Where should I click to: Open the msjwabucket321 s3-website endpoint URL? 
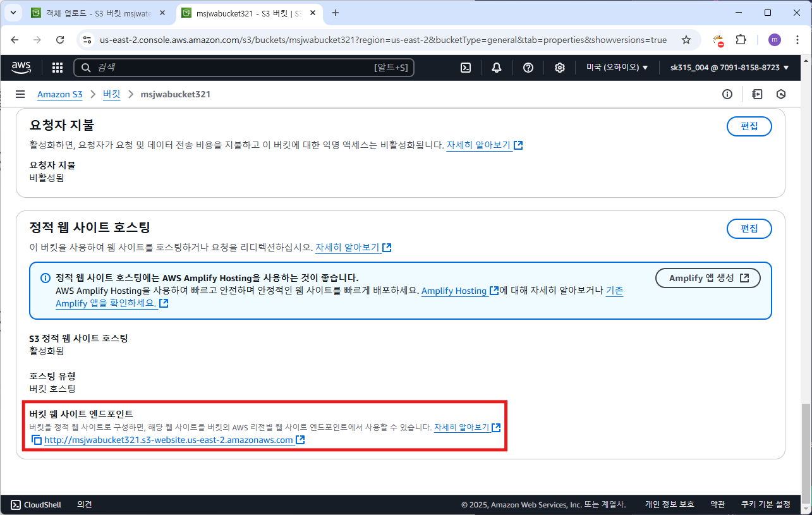(169, 440)
